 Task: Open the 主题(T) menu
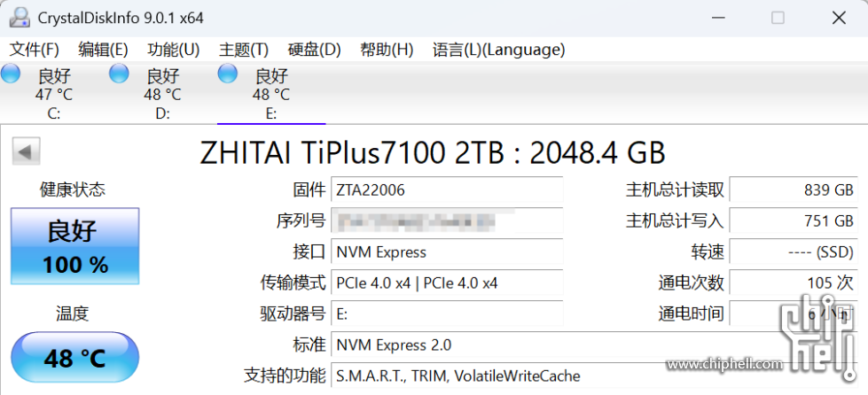(x=244, y=50)
